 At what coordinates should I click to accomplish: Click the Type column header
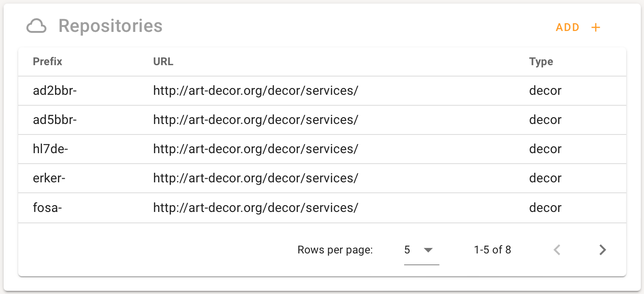click(x=541, y=62)
